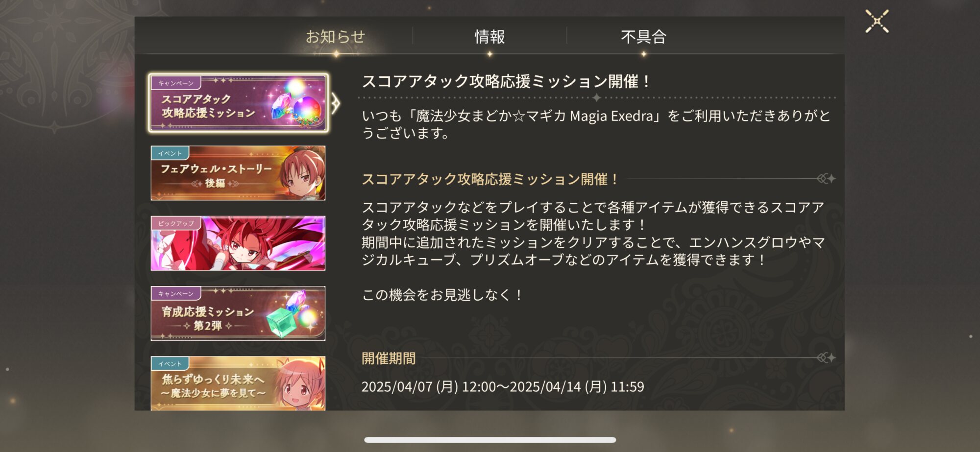Switch to the お知らせ tab
The height and width of the screenshot is (452, 980).
click(x=336, y=37)
